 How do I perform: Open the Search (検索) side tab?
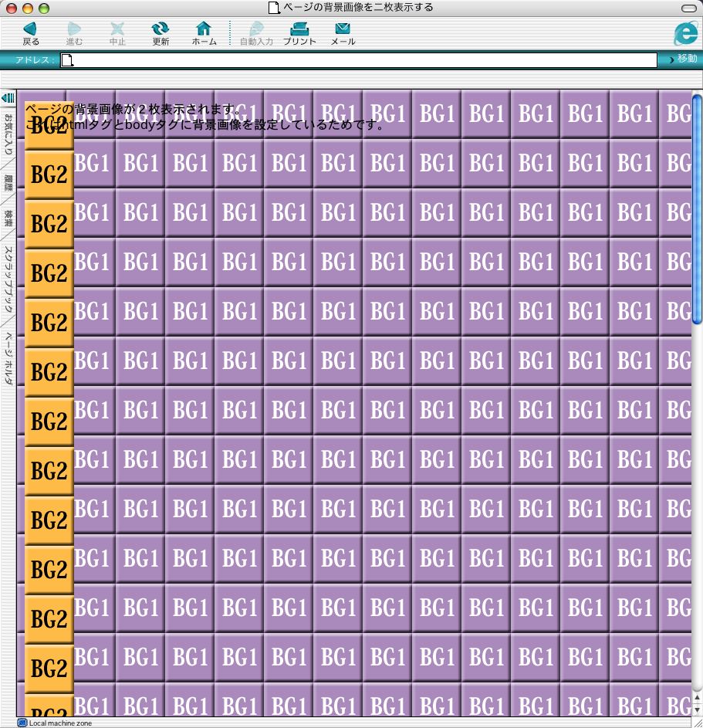[8, 218]
